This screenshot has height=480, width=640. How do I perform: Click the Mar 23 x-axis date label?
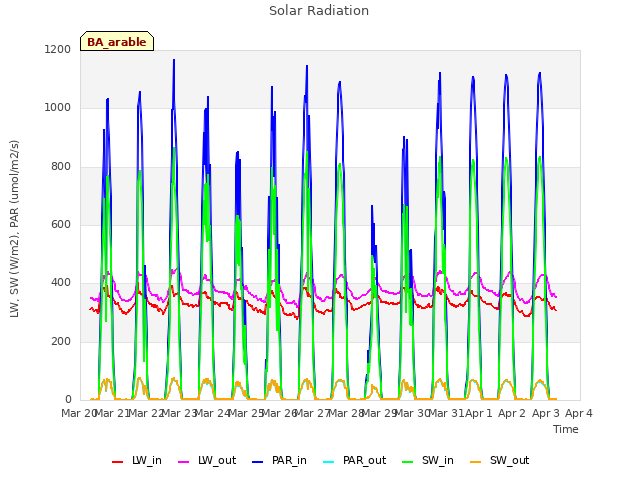coord(179,413)
